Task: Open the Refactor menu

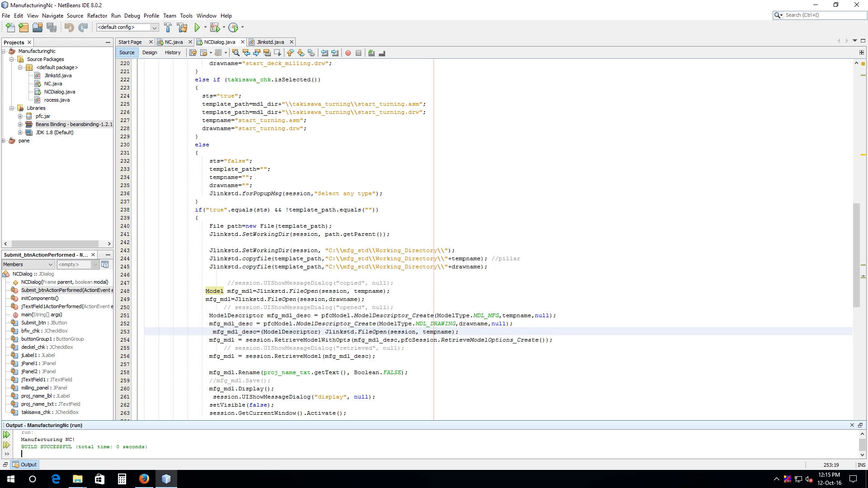Action: (x=97, y=15)
